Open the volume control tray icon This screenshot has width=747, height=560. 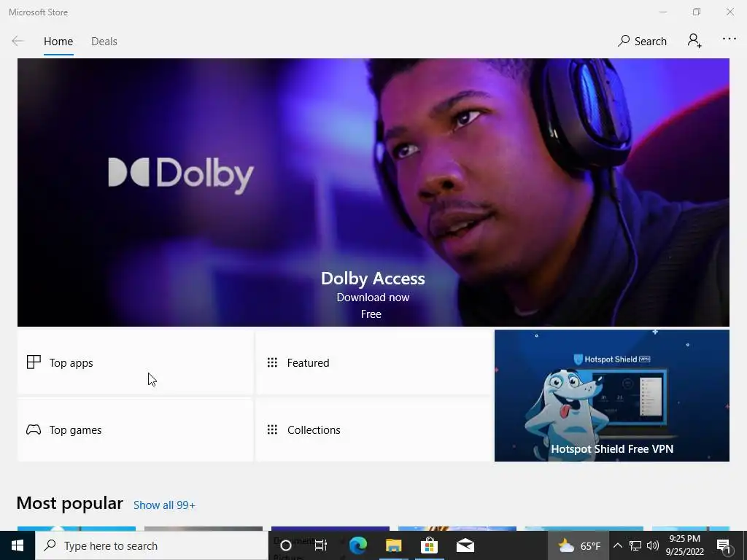pyautogui.click(x=653, y=545)
